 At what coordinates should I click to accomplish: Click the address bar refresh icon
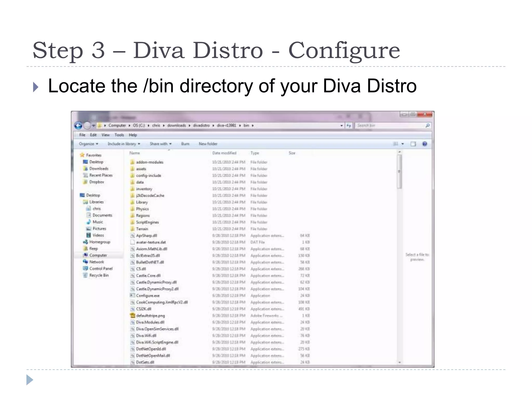(x=349, y=125)
